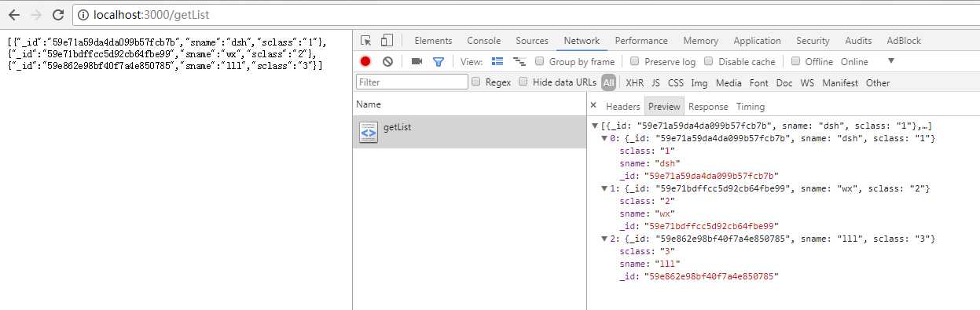Filter requests by CSS
This screenshot has height=310, width=980.
[676, 82]
